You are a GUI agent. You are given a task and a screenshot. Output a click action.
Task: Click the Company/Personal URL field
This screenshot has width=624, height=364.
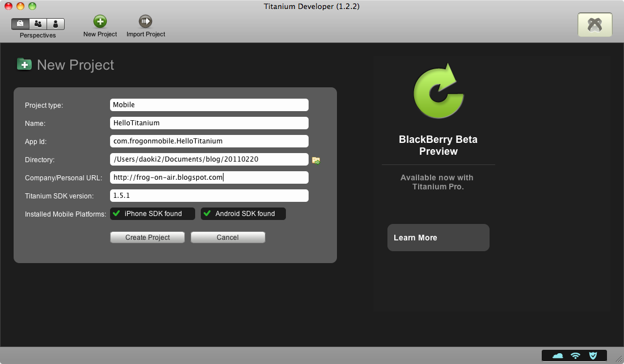(209, 177)
